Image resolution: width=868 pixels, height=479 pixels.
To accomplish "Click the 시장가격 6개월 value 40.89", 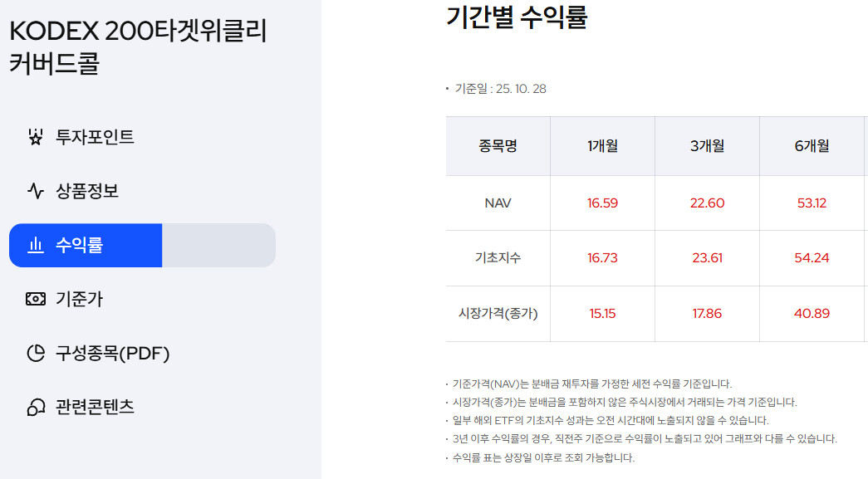I will click(812, 314).
